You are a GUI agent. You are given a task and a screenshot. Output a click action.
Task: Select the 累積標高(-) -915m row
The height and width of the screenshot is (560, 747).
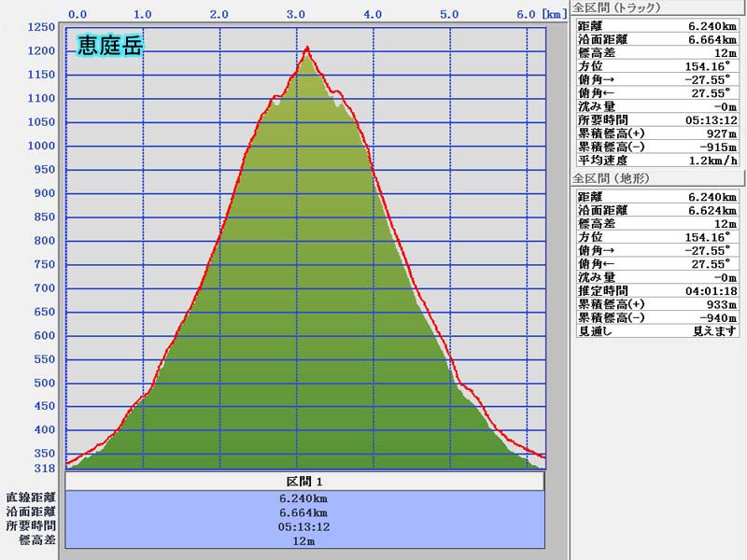[x=656, y=147]
